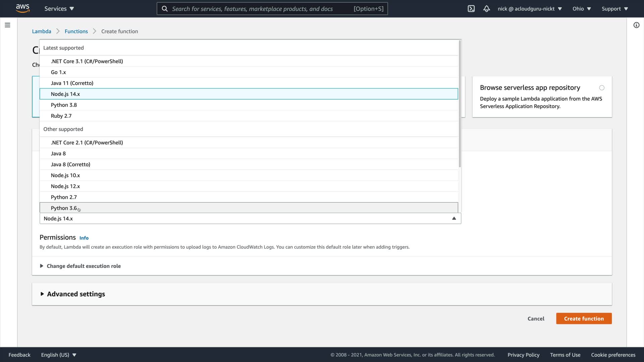Open the Support menu
This screenshot has width=644, height=362.
(x=614, y=9)
